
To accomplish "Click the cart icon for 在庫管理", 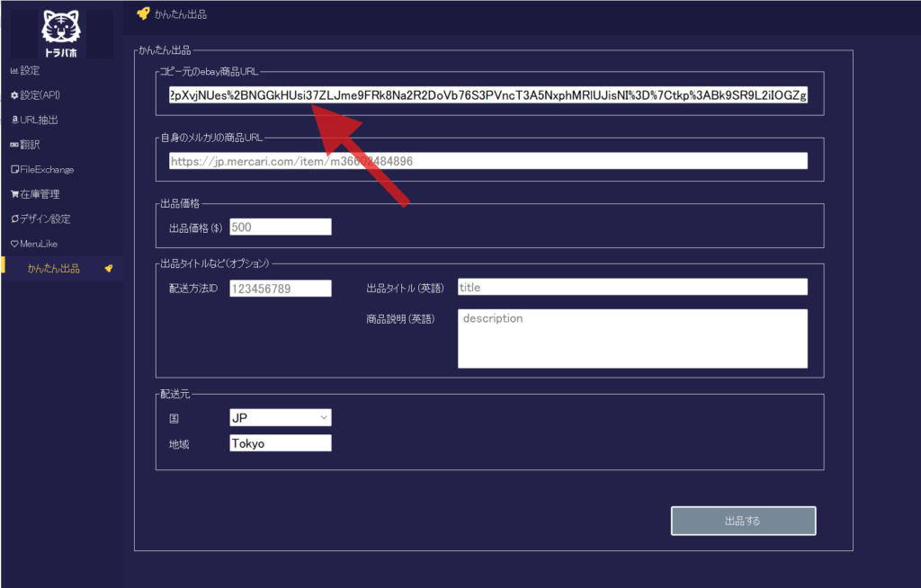I will (13, 194).
